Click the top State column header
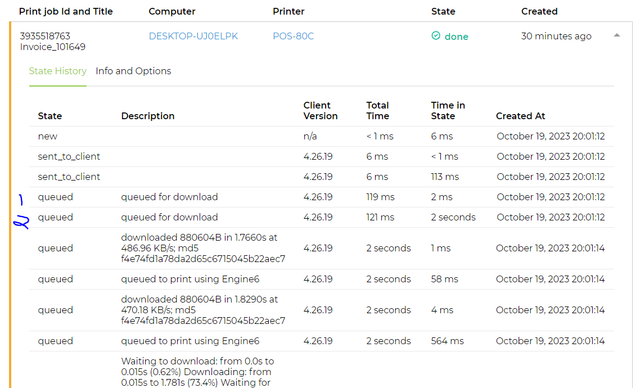Viewport: 640px width, 388px height. 443,11
